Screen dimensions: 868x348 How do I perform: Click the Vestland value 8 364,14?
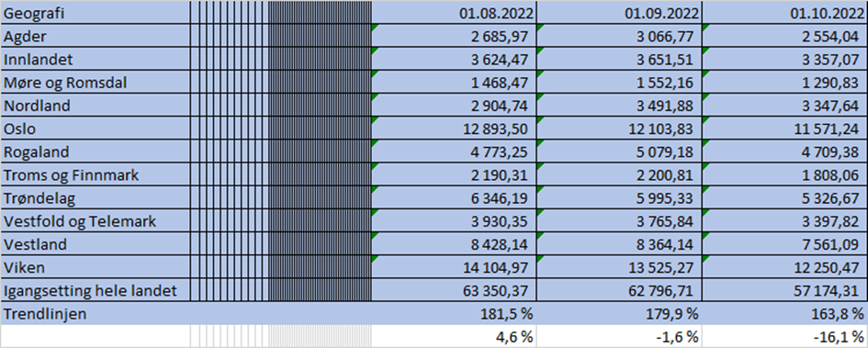pos(618,244)
